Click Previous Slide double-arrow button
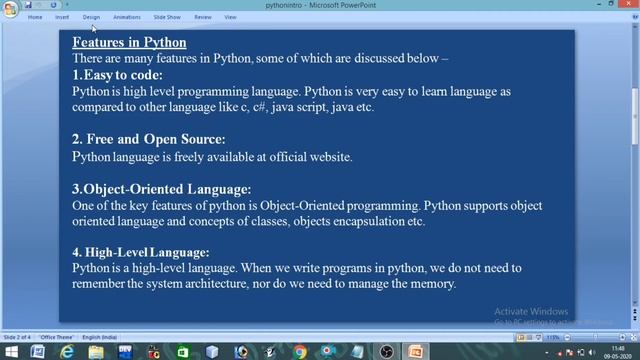This screenshot has width=640, height=360. click(635, 312)
